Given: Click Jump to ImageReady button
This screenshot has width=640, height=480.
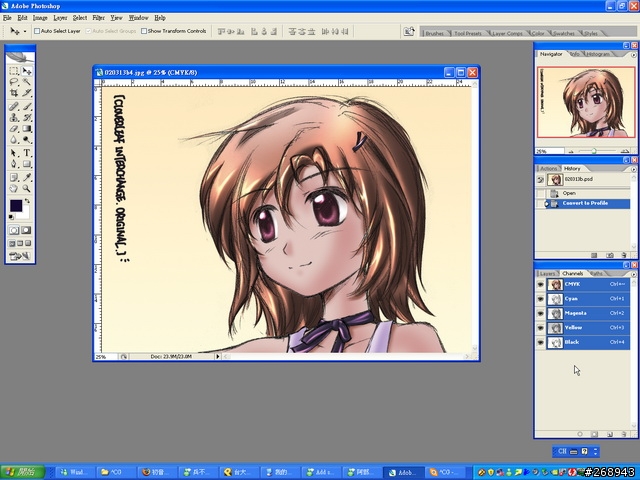Looking at the screenshot, I should 20,256.
